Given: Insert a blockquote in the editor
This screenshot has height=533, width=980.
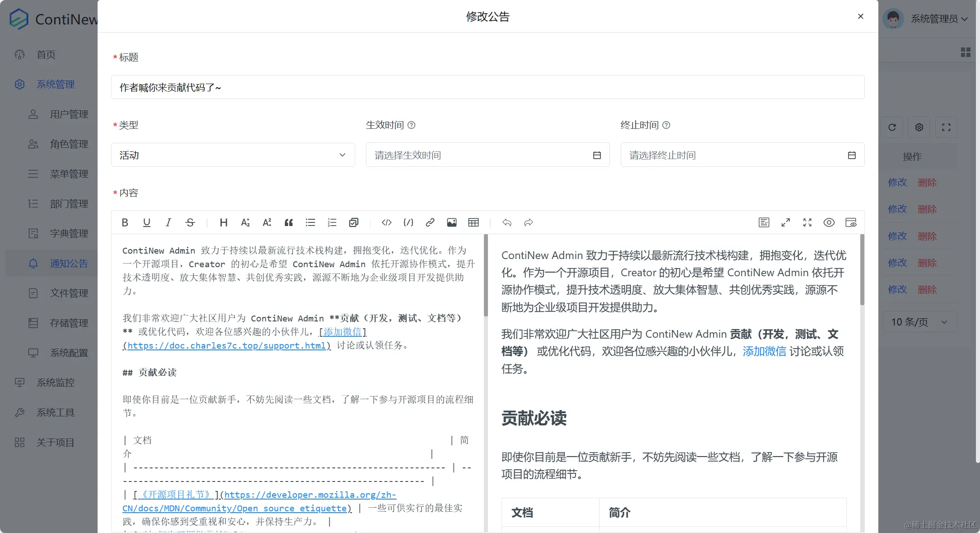Looking at the screenshot, I should click(x=289, y=222).
